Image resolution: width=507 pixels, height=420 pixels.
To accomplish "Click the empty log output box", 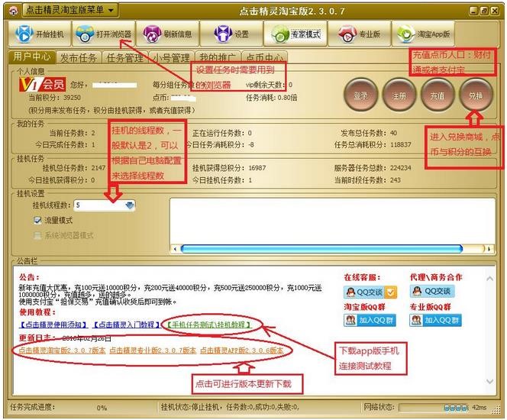I will [x=332, y=221].
